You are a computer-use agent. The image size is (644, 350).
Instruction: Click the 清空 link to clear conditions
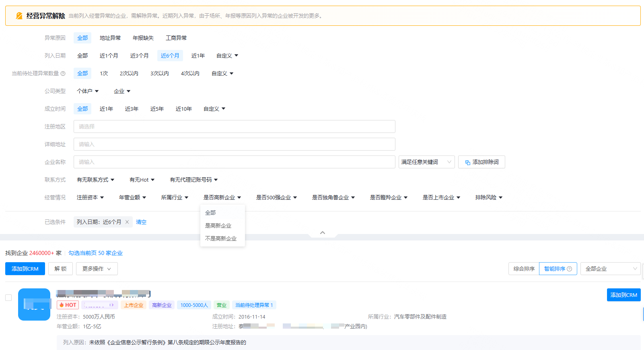pos(141,222)
